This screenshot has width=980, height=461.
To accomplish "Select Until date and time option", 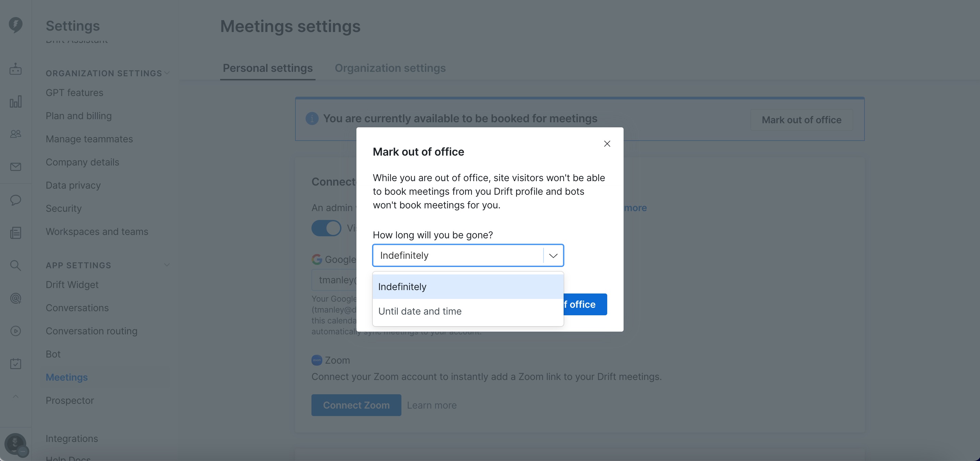I will pyautogui.click(x=468, y=311).
